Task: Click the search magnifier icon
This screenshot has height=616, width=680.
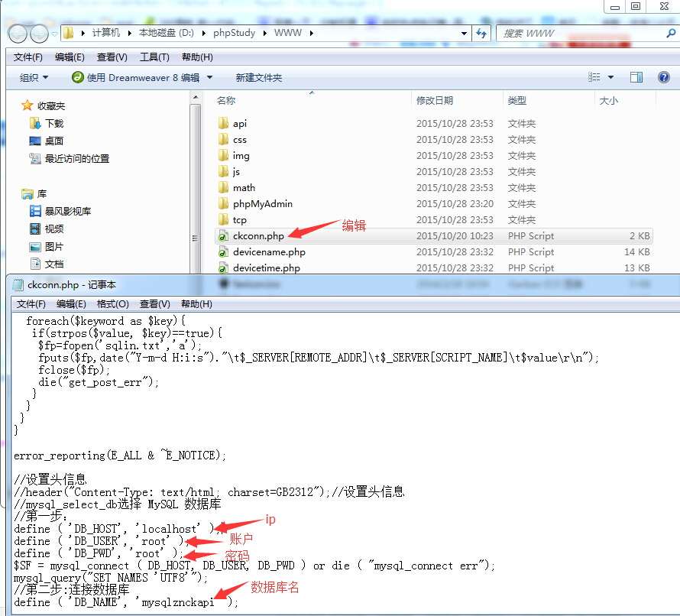Action: pos(671,33)
